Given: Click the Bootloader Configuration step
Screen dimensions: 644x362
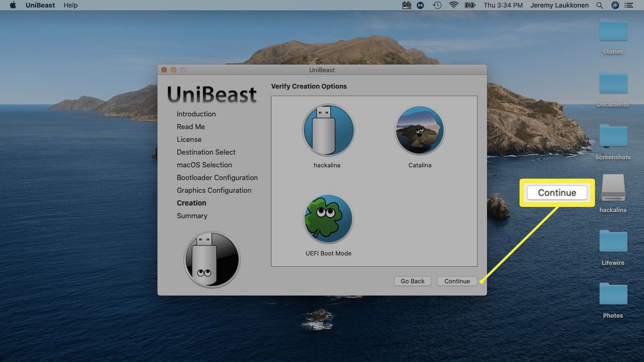Looking at the screenshot, I should [217, 178].
